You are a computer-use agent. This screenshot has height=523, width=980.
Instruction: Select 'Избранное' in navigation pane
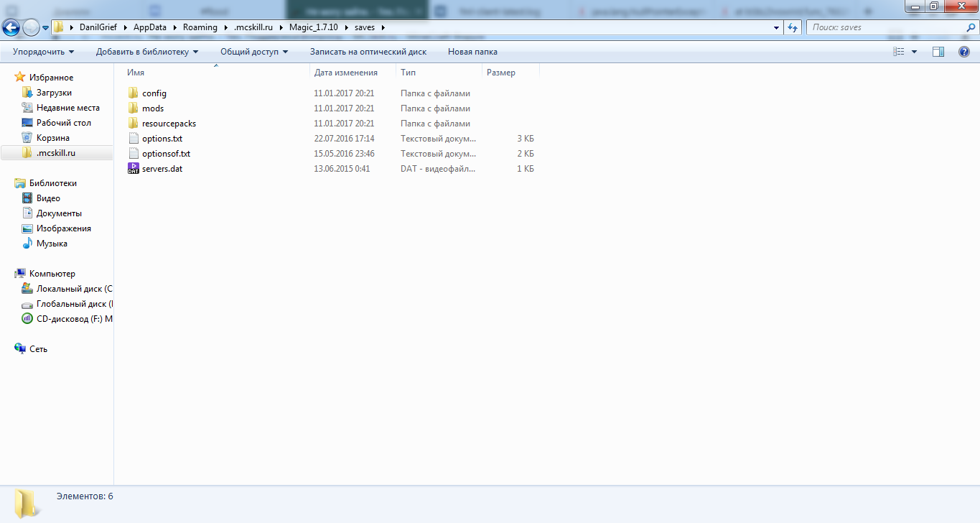(51, 78)
